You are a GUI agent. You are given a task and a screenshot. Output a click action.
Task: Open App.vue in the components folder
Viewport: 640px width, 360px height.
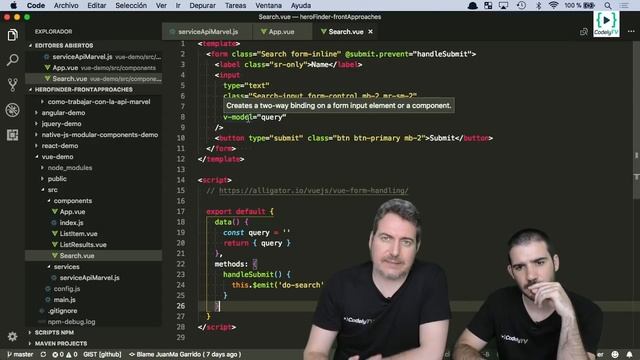(72, 212)
